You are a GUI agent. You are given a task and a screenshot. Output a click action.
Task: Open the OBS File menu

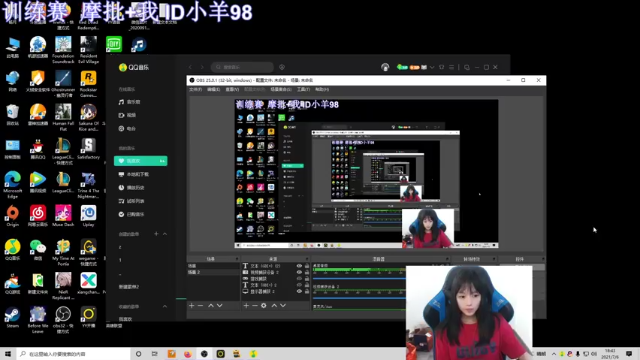(x=196, y=89)
